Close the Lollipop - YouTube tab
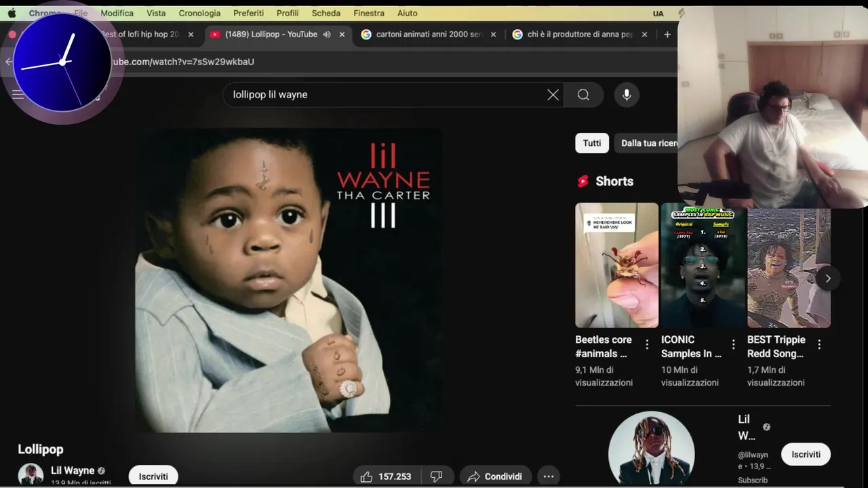The width and height of the screenshot is (868, 488). pyautogui.click(x=342, y=35)
